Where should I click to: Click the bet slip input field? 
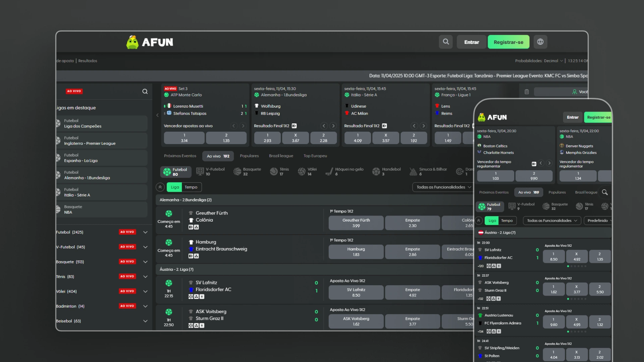560,92
